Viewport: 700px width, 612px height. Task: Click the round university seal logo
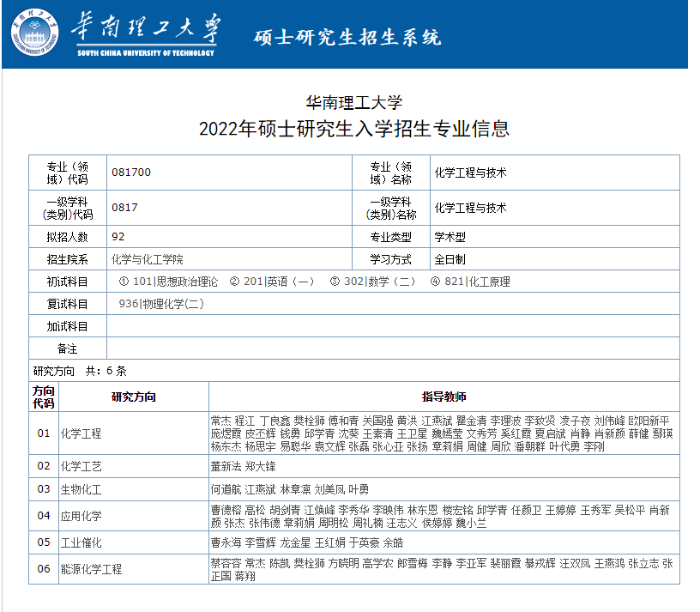pos(35,33)
